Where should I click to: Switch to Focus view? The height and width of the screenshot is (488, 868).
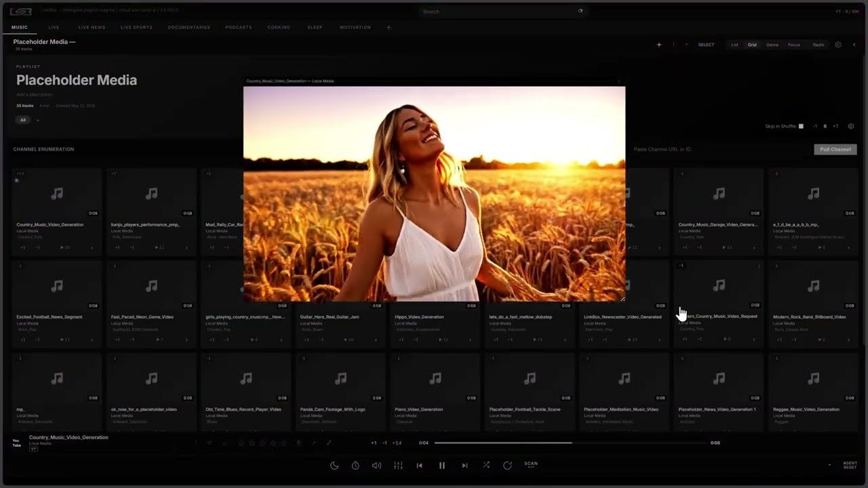[794, 45]
